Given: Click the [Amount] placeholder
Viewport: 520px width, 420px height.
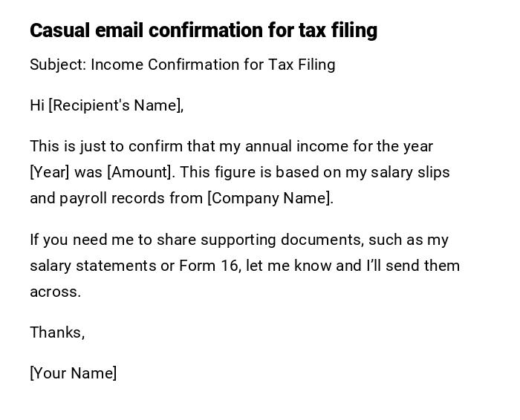Looking at the screenshot, I should 141,172.
